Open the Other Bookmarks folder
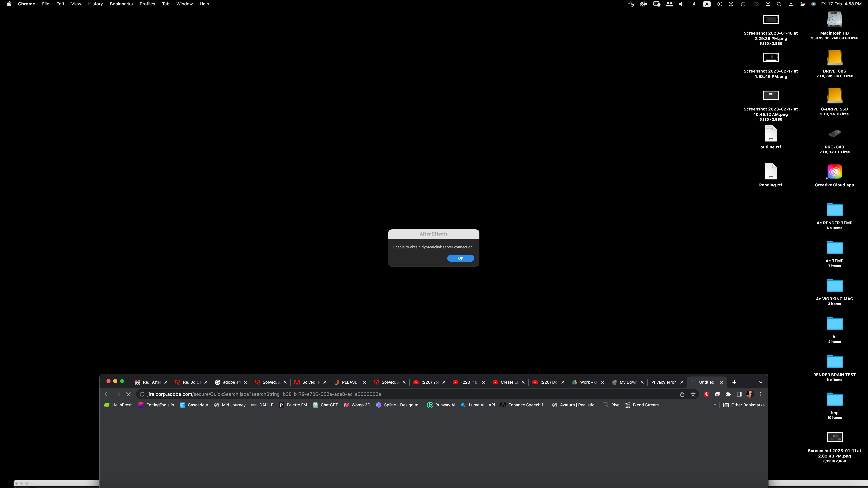 (744, 405)
